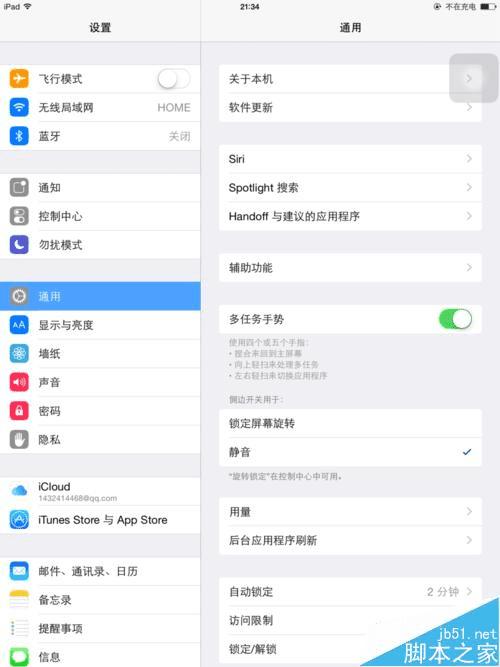Open the Notifications (通知) icon
This screenshot has height=667, width=500.
click(19, 188)
